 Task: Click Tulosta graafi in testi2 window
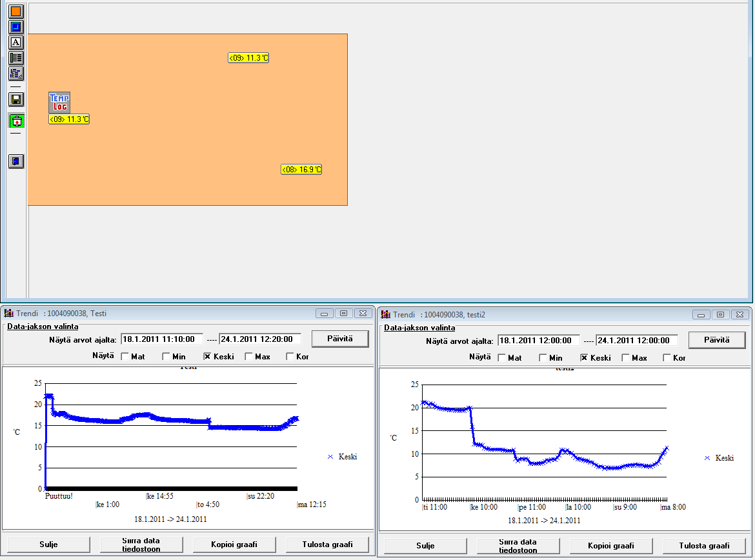pos(705,546)
